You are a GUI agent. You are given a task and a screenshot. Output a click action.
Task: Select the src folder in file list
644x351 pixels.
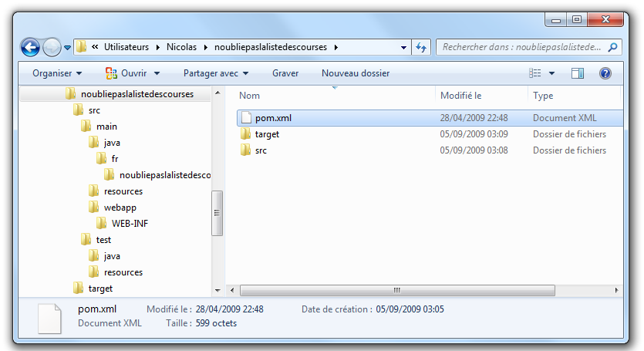pyautogui.click(x=261, y=150)
